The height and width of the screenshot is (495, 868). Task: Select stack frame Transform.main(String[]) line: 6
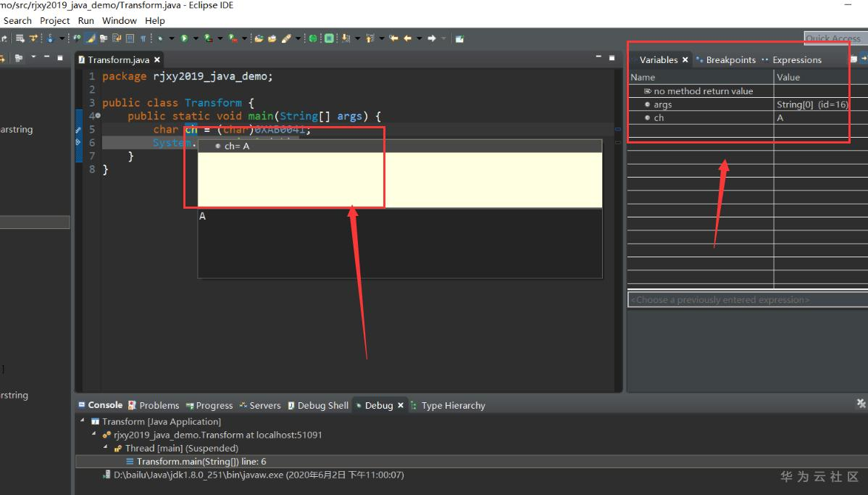[x=201, y=461]
